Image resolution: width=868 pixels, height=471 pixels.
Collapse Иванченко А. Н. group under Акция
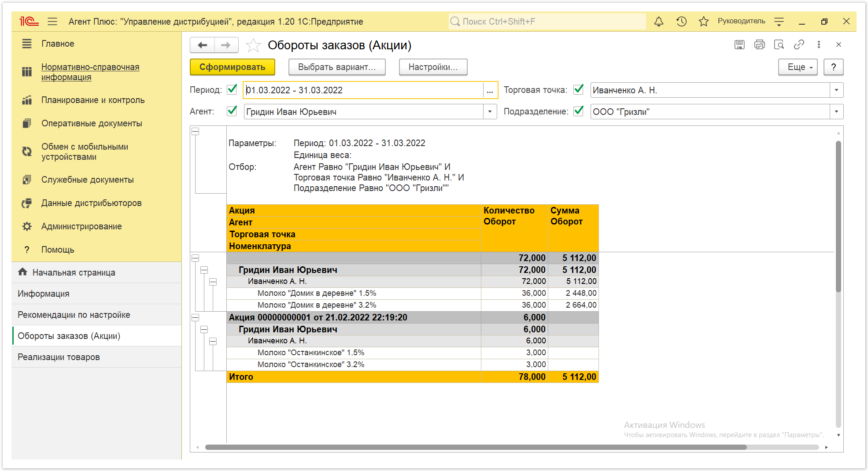(x=213, y=341)
